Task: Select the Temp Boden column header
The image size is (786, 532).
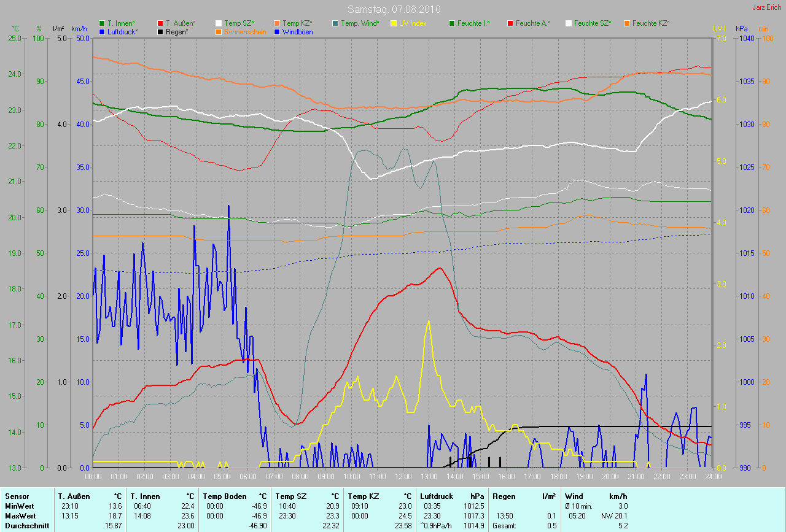Action: coord(225,496)
